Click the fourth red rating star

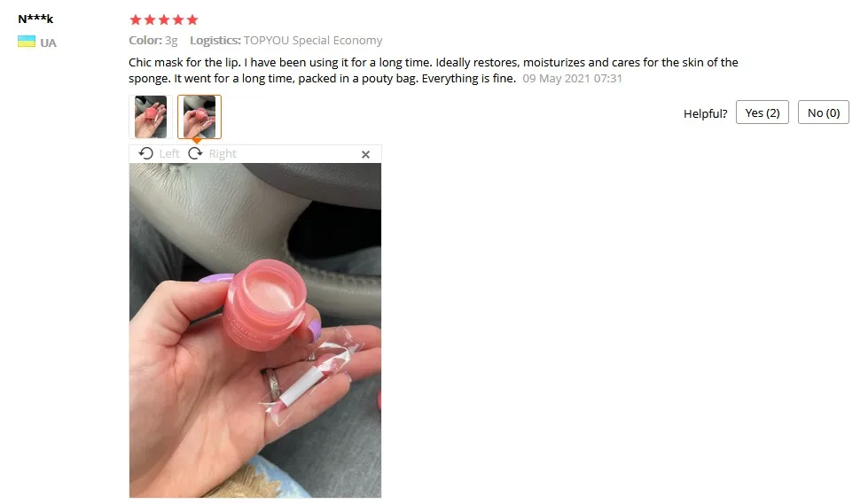pos(178,19)
